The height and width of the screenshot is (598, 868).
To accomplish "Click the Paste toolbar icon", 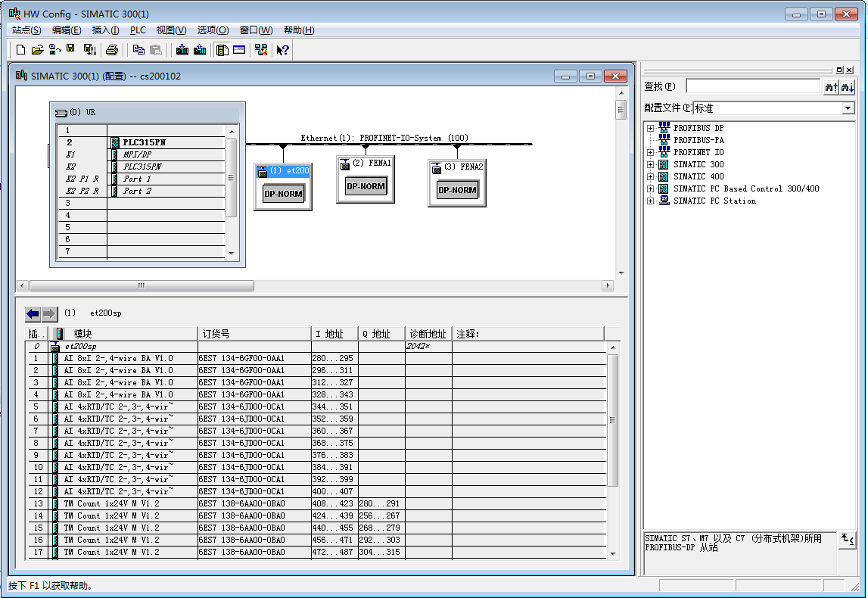I will point(156,50).
